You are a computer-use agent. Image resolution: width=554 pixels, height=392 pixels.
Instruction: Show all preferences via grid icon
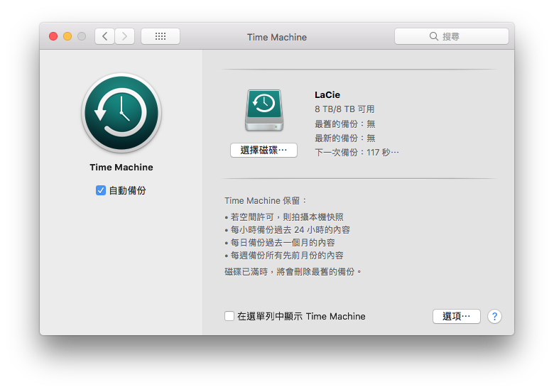[x=161, y=36]
